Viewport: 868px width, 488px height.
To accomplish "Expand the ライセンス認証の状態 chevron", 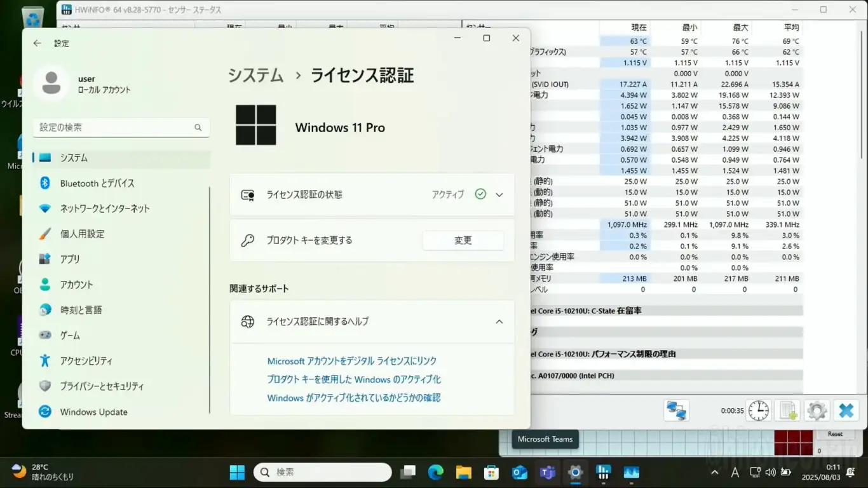I will coord(499,195).
